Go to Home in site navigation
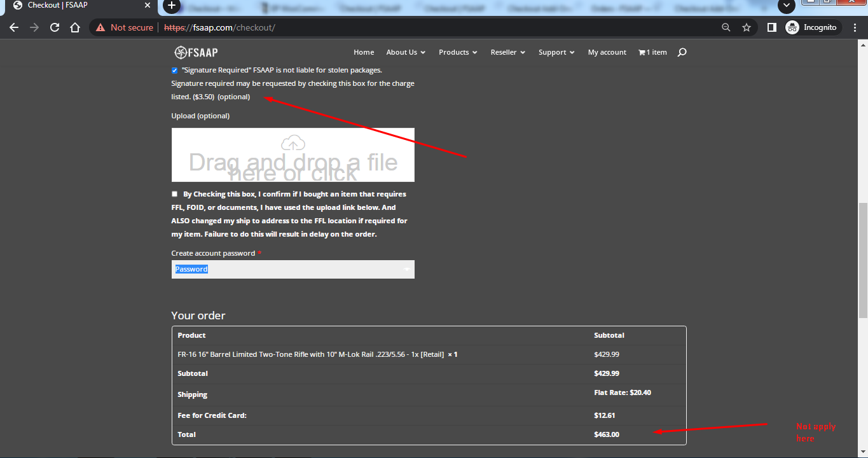 [x=364, y=52]
